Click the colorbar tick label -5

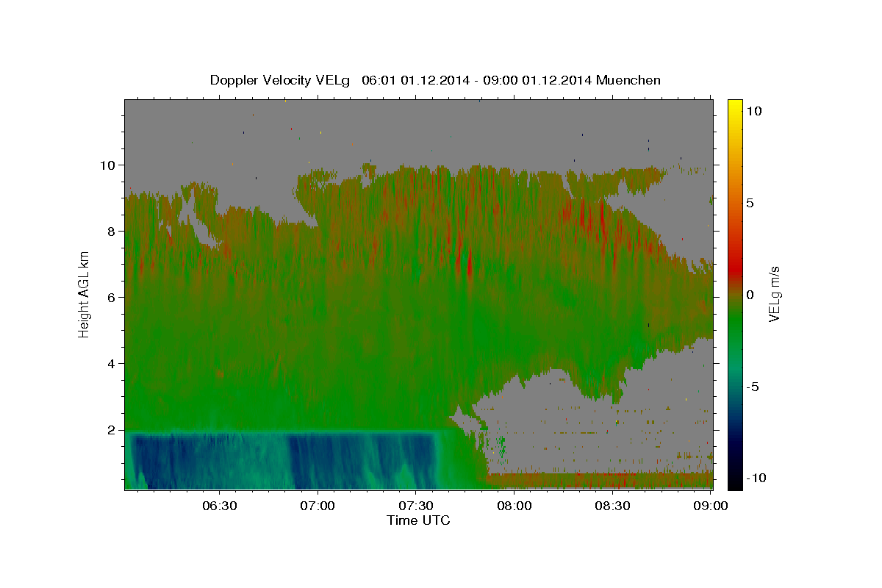click(753, 387)
